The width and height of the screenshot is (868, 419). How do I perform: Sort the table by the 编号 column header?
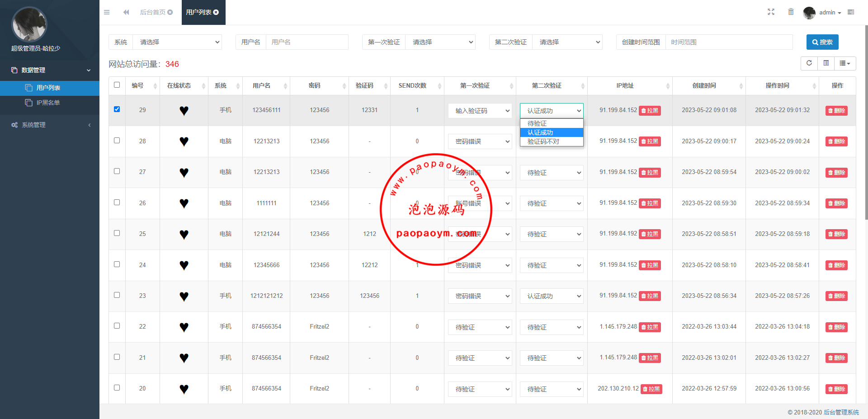(138, 85)
